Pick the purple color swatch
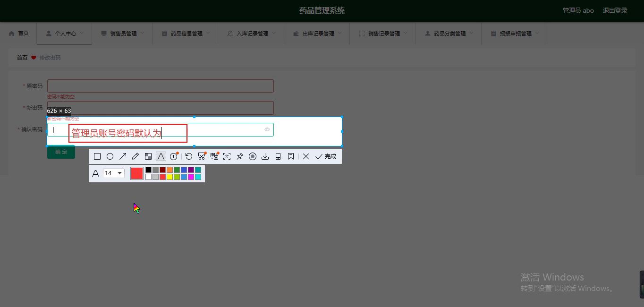The height and width of the screenshot is (307, 644). pos(191,170)
